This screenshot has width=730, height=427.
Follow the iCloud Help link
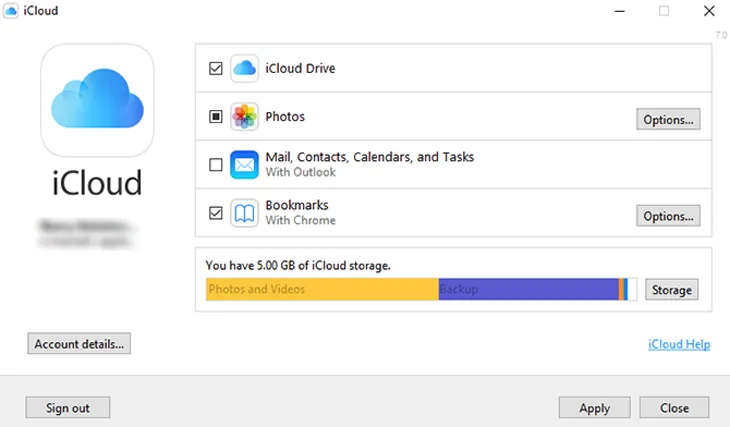click(679, 344)
